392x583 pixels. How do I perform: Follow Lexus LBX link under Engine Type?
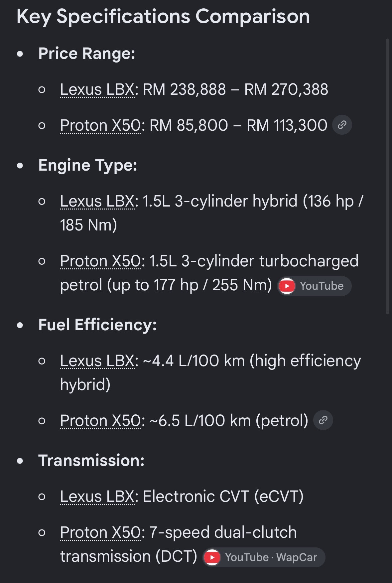click(97, 201)
